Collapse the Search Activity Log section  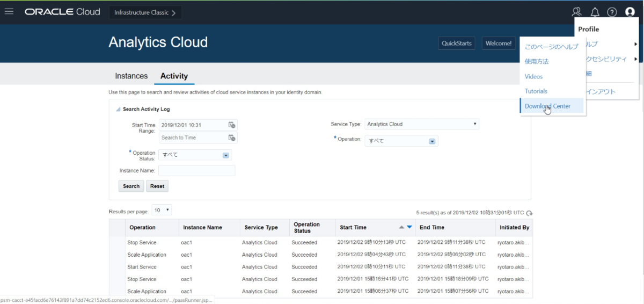tap(118, 109)
